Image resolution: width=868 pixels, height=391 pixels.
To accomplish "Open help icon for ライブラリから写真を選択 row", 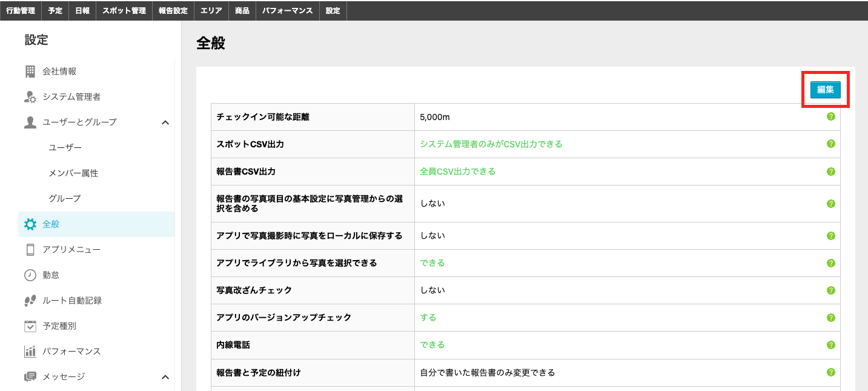I will [x=831, y=263].
